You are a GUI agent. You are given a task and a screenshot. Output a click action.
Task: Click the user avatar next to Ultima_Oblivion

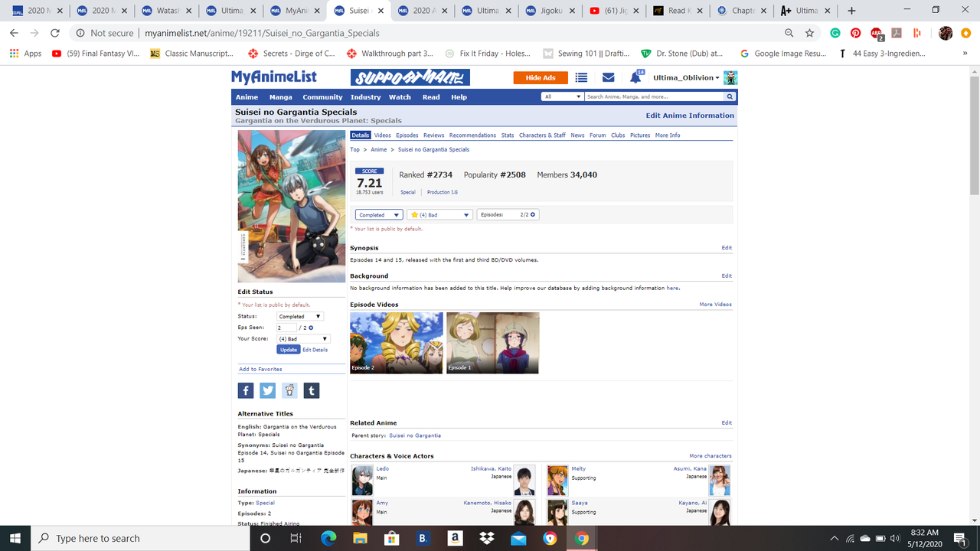(730, 78)
